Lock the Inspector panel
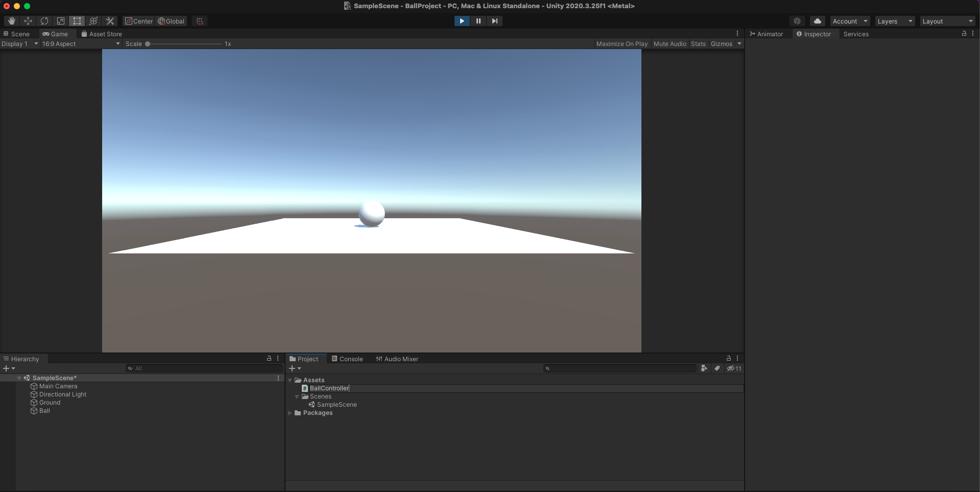The height and width of the screenshot is (492, 980). click(x=964, y=33)
